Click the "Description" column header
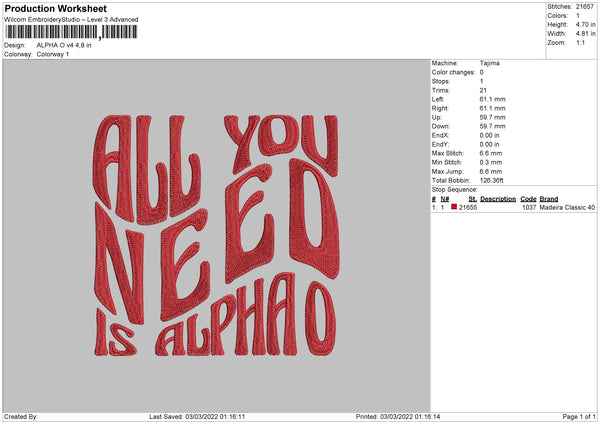The width and height of the screenshot is (600, 424). pos(498,199)
